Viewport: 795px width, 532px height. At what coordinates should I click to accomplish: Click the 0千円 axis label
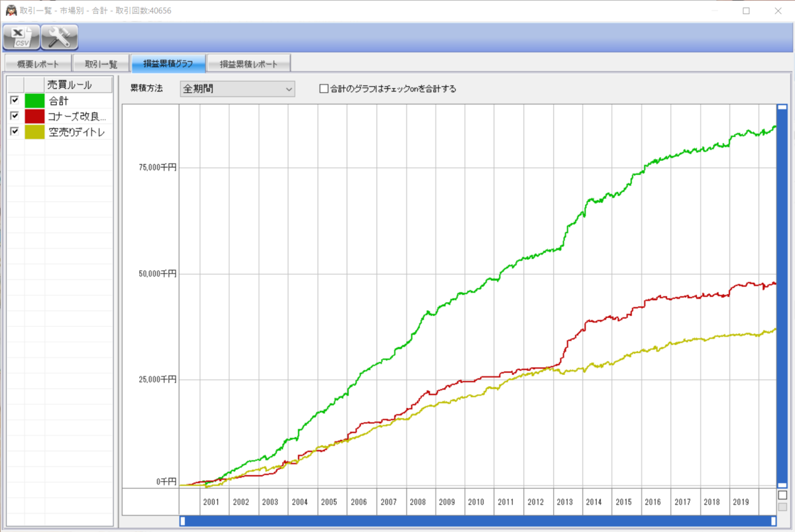click(166, 482)
